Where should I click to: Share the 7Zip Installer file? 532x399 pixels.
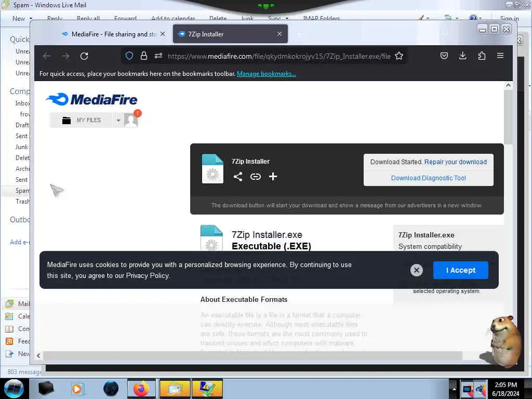pos(238,177)
